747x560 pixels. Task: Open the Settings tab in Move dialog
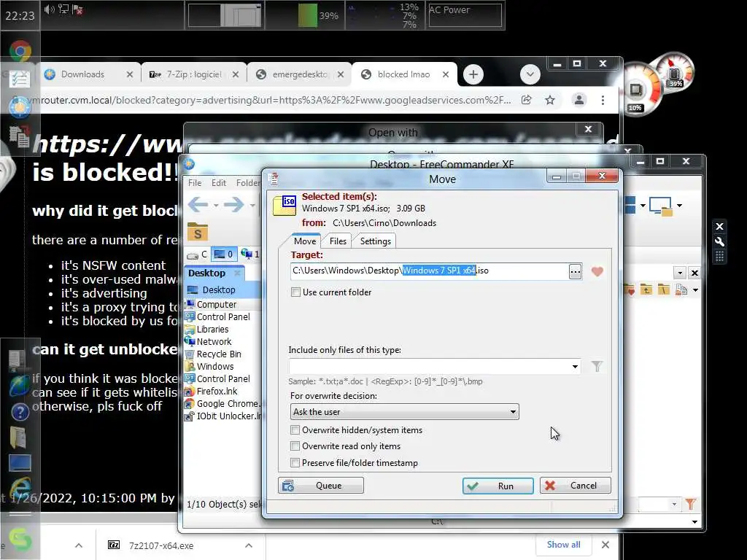376,241
